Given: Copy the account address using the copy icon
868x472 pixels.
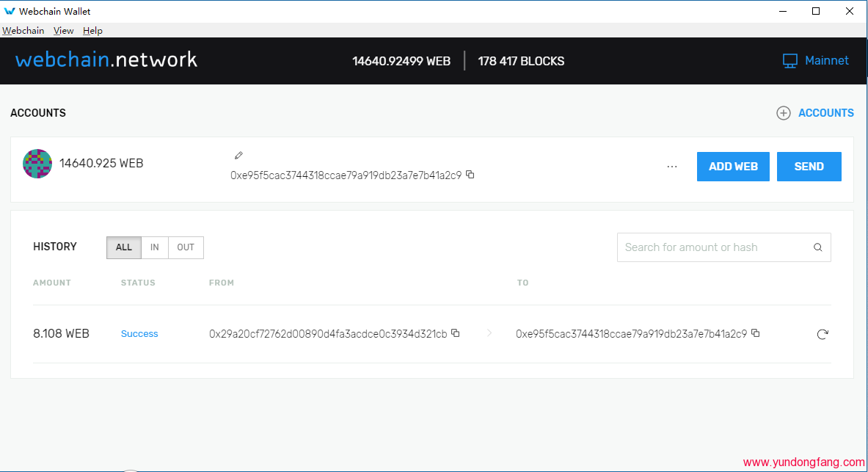Looking at the screenshot, I should pyautogui.click(x=470, y=175).
